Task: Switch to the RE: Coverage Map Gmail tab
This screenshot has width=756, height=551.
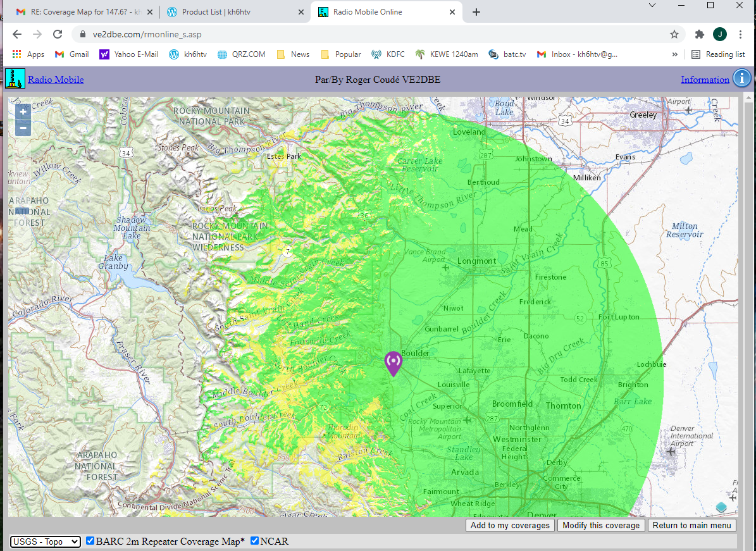Action: (x=82, y=12)
